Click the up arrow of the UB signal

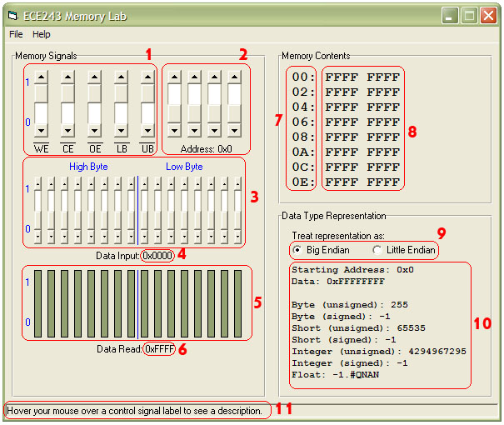tap(147, 77)
